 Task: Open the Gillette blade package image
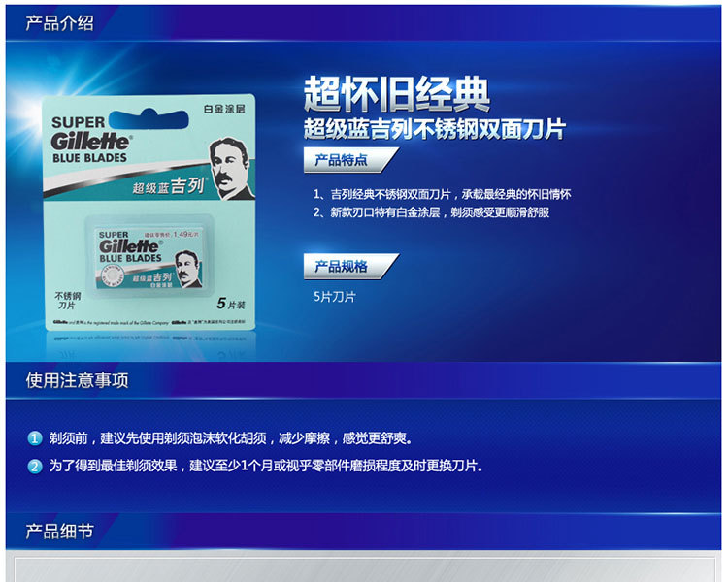pyautogui.click(x=149, y=212)
